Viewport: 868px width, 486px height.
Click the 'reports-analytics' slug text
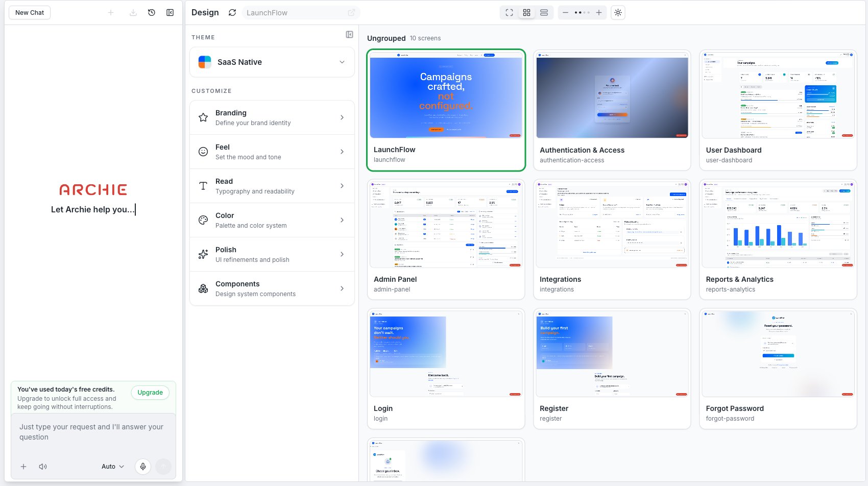pyautogui.click(x=730, y=289)
